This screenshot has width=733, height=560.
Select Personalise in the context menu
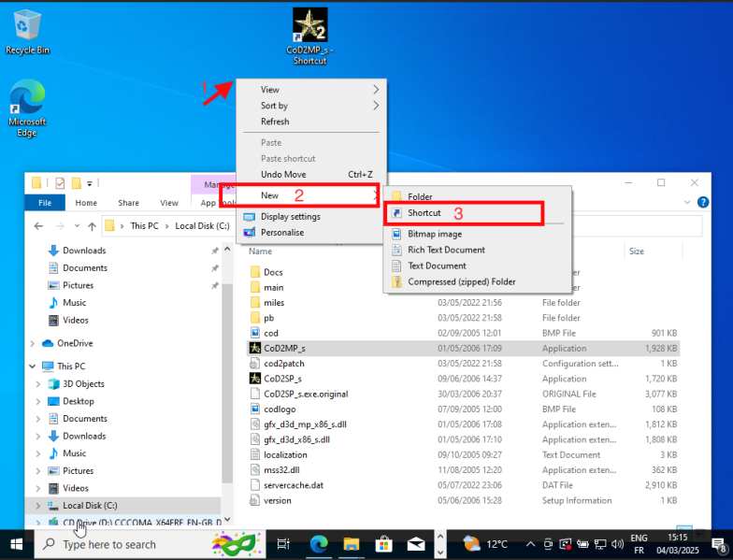tap(281, 233)
